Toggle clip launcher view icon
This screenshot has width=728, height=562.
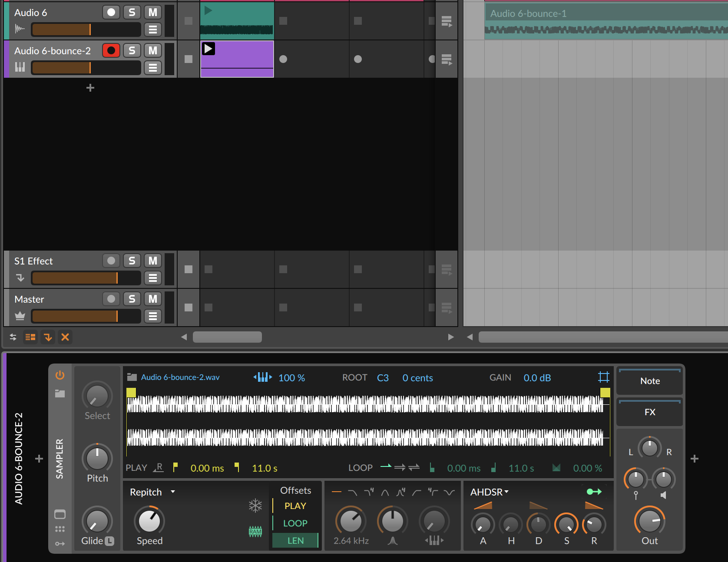coord(30,337)
